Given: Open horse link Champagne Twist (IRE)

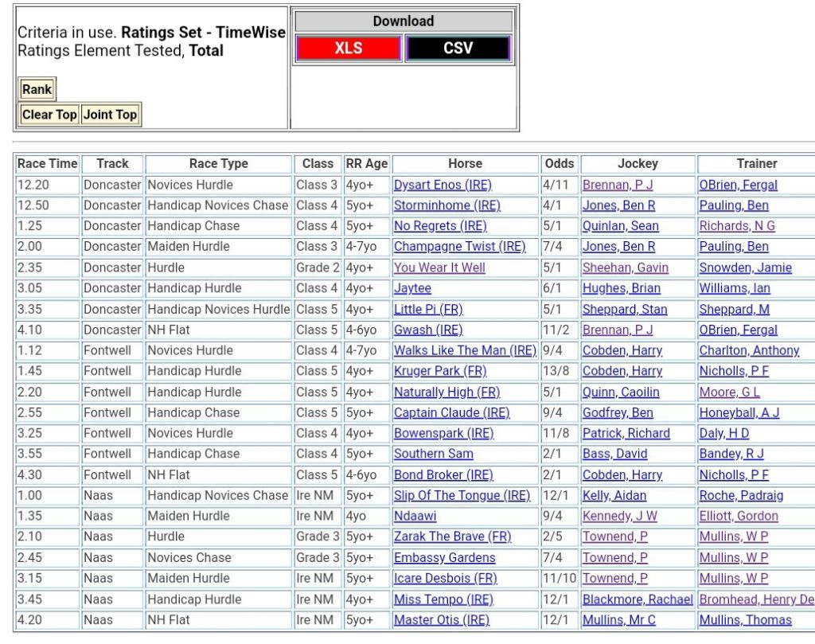Looking at the screenshot, I should pos(459,247).
